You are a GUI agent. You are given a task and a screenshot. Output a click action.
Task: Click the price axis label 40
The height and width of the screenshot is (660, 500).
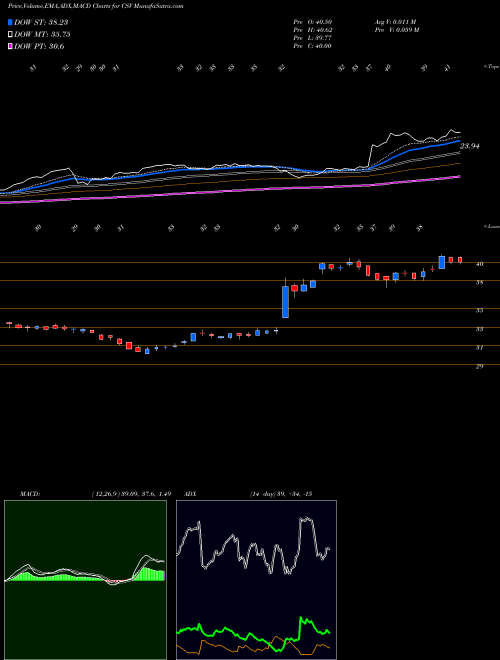point(479,264)
